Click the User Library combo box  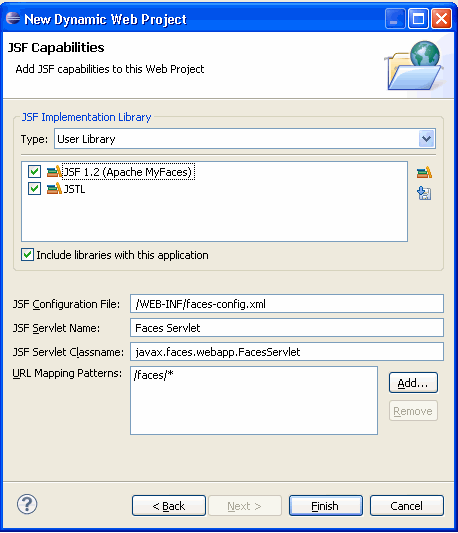point(245,139)
